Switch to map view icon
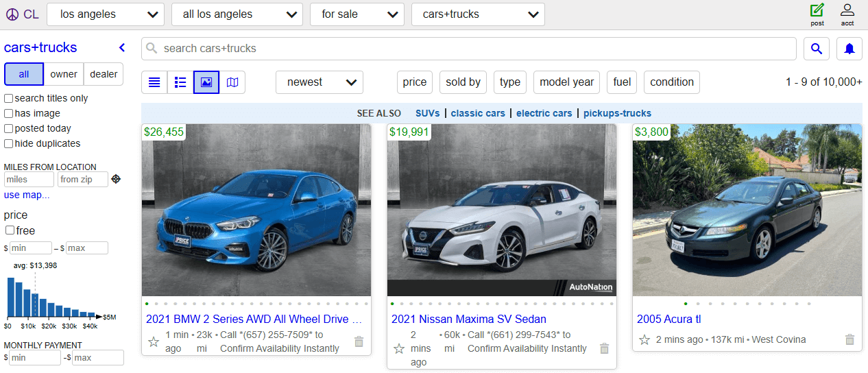Viewport: 868px width, 373px height. (232, 82)
